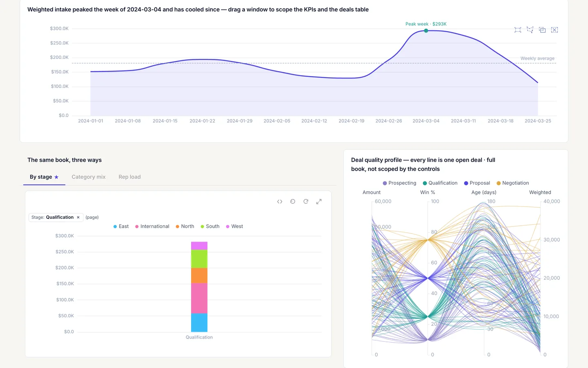Toggle Proposal lines in deal legend

click(x=477, y=183)
